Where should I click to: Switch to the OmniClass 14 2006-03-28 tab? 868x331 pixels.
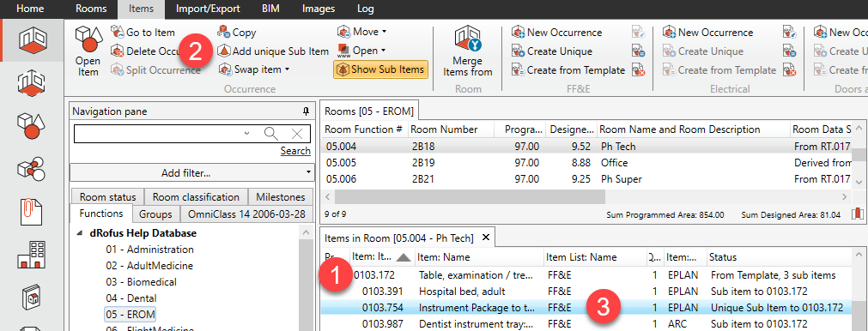pos(247,214)
